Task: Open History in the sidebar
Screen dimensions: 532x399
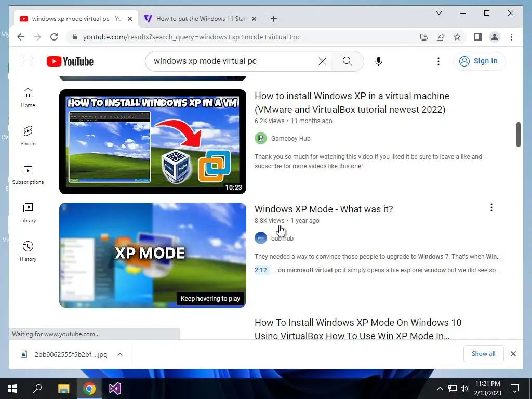Action: click(28, 251)
